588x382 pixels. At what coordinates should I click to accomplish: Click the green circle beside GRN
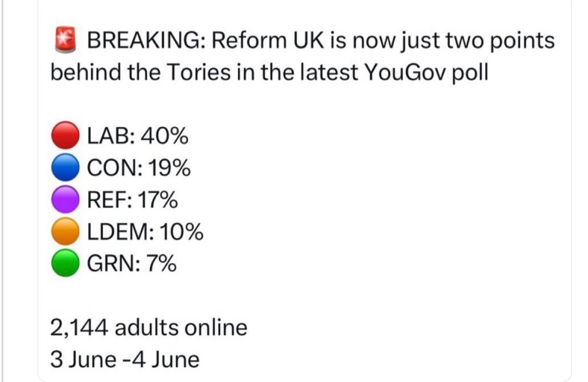(x=65, y=264)
